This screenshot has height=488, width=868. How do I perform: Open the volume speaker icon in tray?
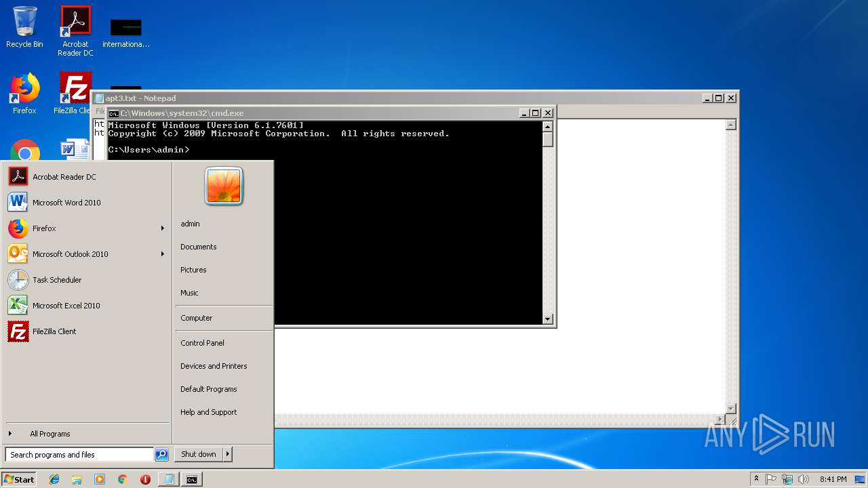point(804,479)
